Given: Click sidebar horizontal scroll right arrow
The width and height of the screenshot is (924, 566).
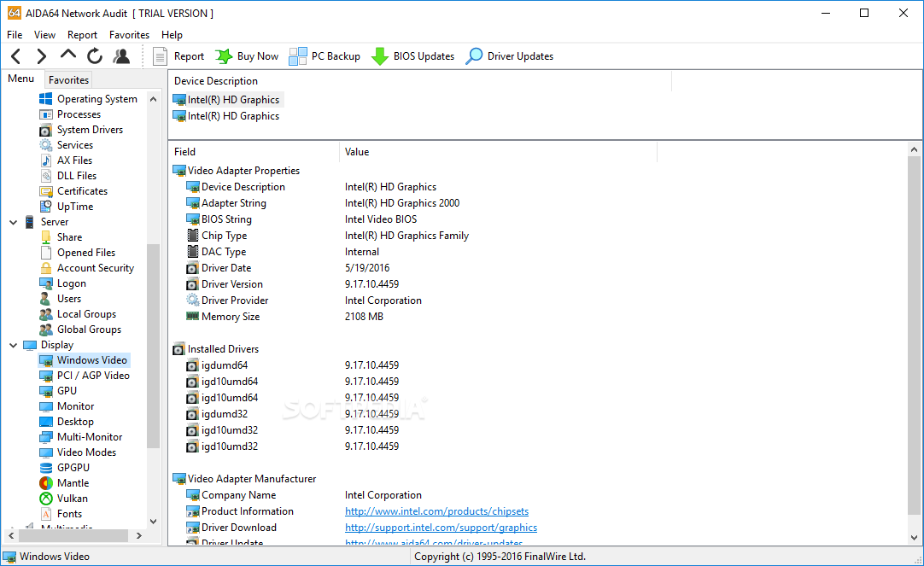Looking at the screenshot, I should 139,535.
